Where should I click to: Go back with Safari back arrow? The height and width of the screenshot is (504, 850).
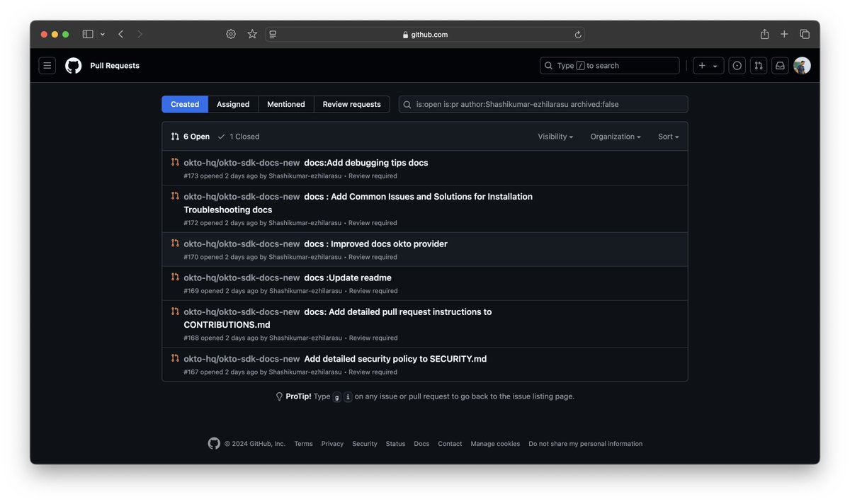point(121,34)
